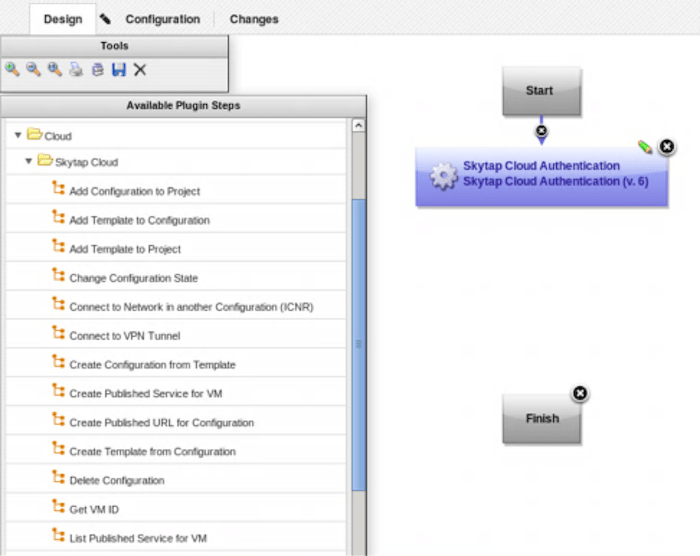Click the print icon in Tools
The width and height of the screenshot is (700, 556).
click(76, 70)
